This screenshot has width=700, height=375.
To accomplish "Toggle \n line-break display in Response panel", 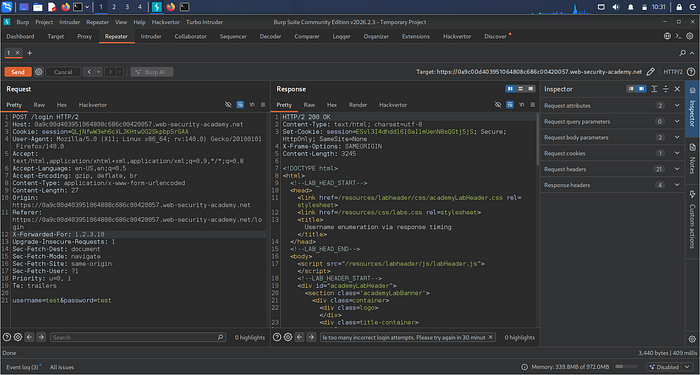I will [x=522, y=105].
